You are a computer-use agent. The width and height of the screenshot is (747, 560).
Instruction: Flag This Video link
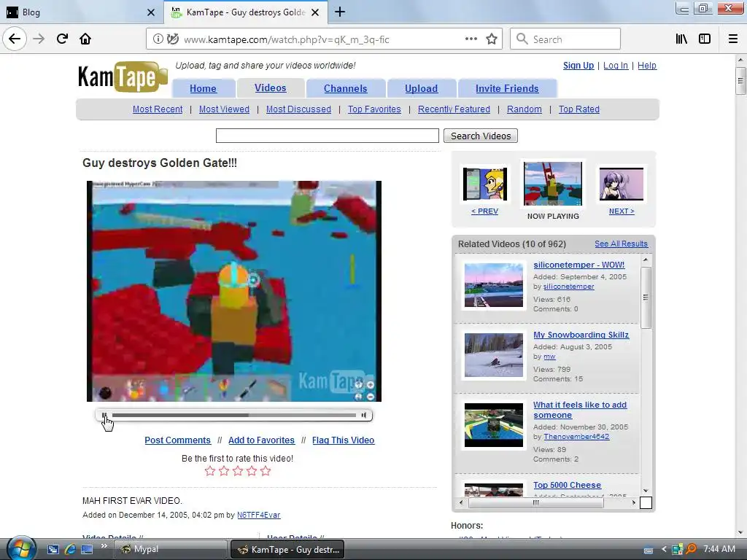(343, 440)
